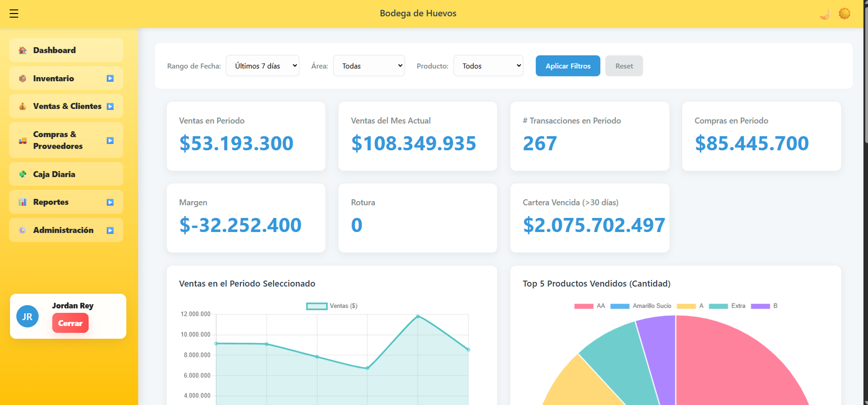
Task: Open Compras & Proveedores menu item
Action: click(x=66, y=140)
